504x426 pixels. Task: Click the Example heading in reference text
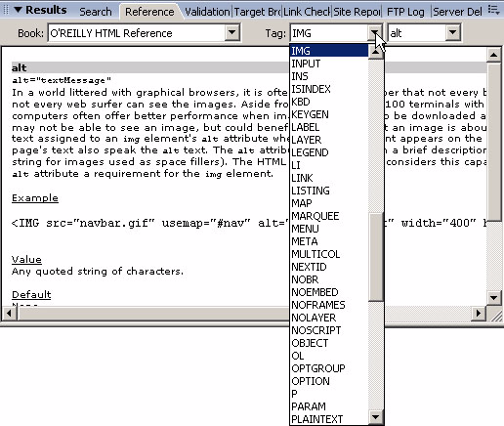click(35, 198)
